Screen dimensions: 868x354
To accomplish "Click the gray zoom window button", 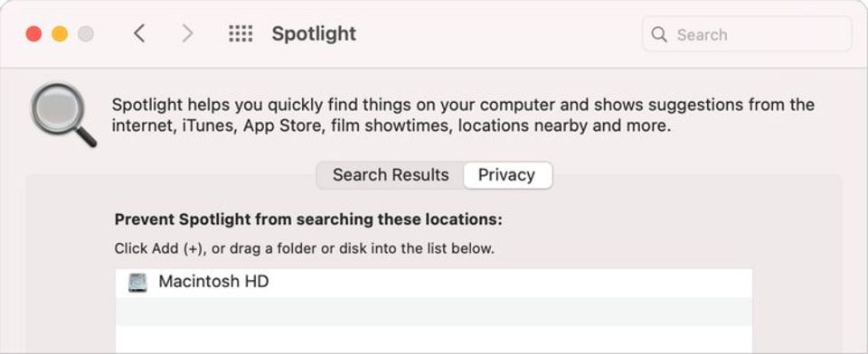I will (x=86, y=33).
